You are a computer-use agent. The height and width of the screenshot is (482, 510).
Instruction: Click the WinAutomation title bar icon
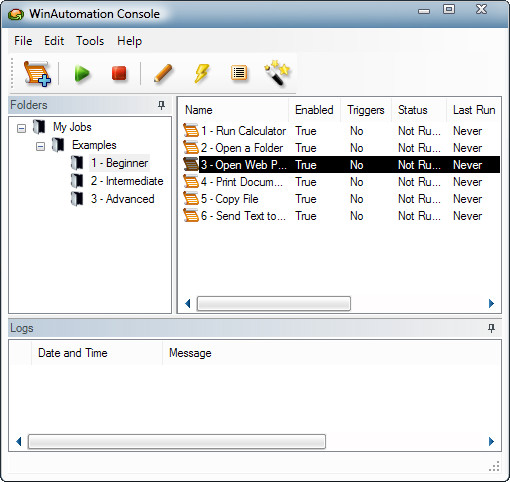[16, 14]
